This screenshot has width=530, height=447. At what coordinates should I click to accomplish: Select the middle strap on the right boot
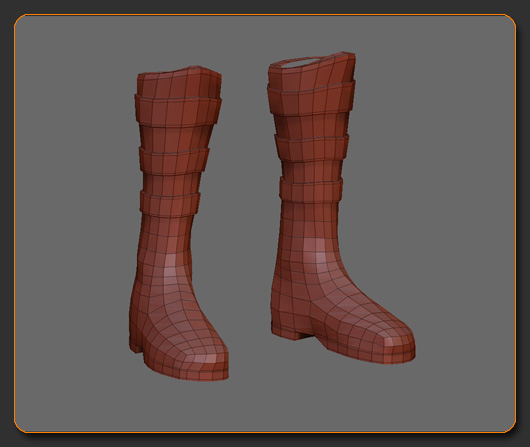click(x=312, y=148)
